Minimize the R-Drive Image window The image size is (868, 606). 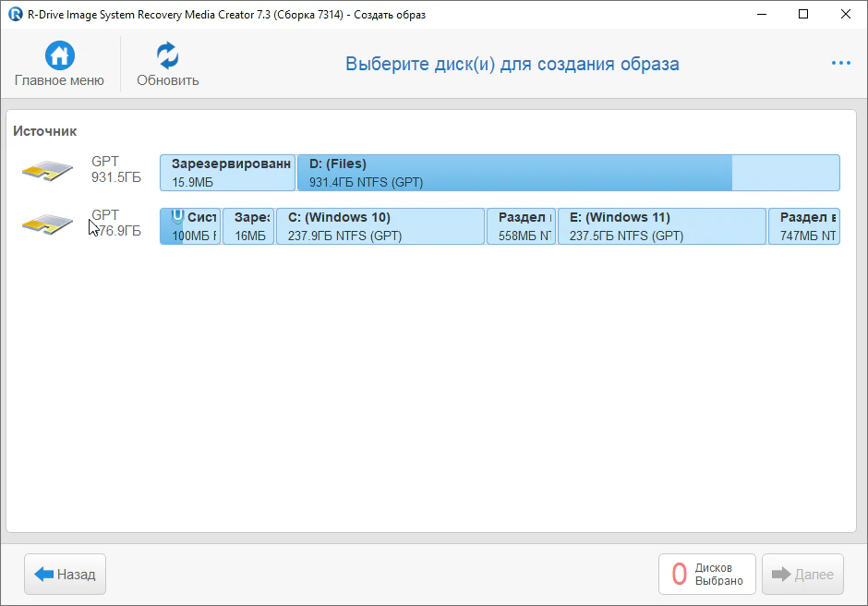point(760,14)
